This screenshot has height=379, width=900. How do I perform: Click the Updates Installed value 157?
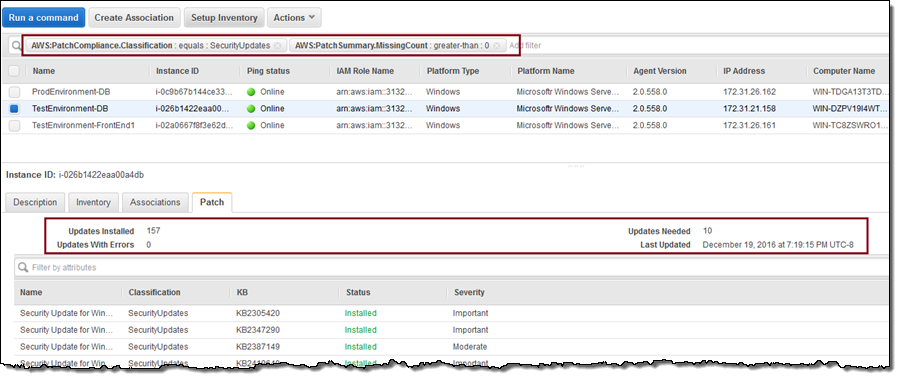pos(153,231)
